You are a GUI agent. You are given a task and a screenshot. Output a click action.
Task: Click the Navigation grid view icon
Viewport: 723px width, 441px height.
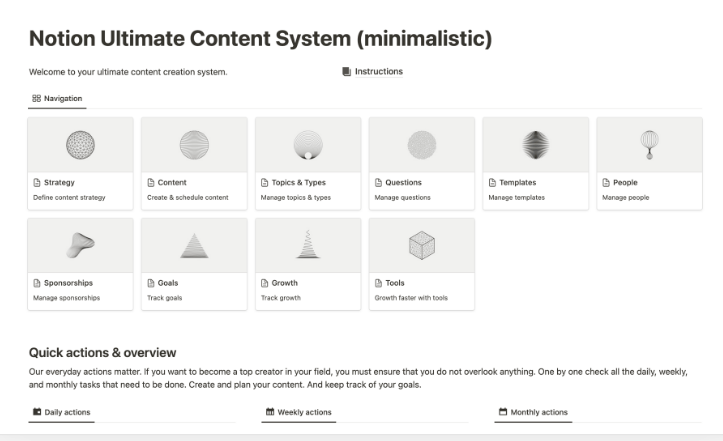click(x=37, y=99)
